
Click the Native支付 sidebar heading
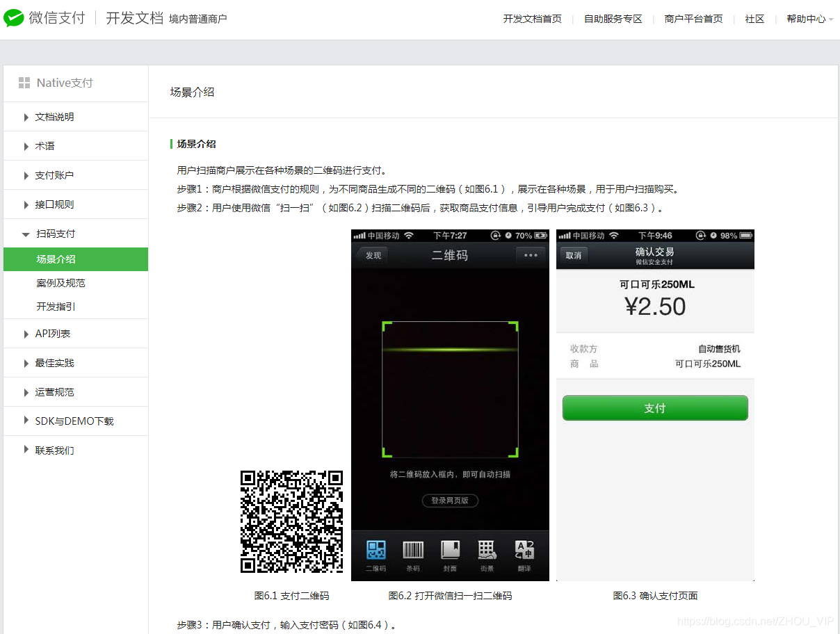tap(65, 83)
